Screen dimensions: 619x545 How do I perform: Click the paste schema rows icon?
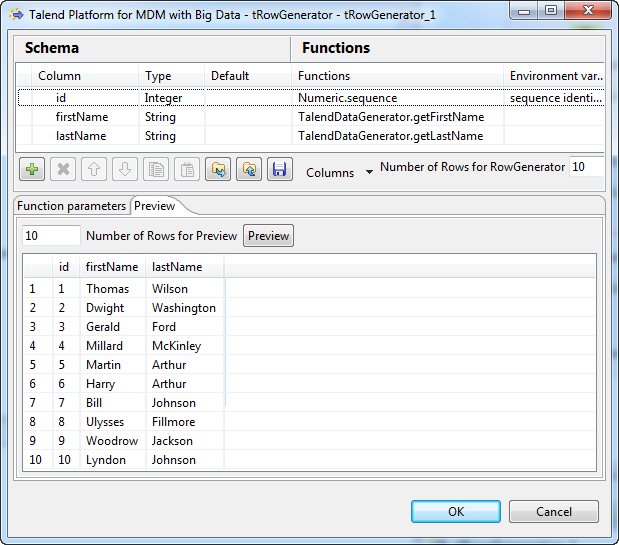pyautogui.click(x=187, y=170)
